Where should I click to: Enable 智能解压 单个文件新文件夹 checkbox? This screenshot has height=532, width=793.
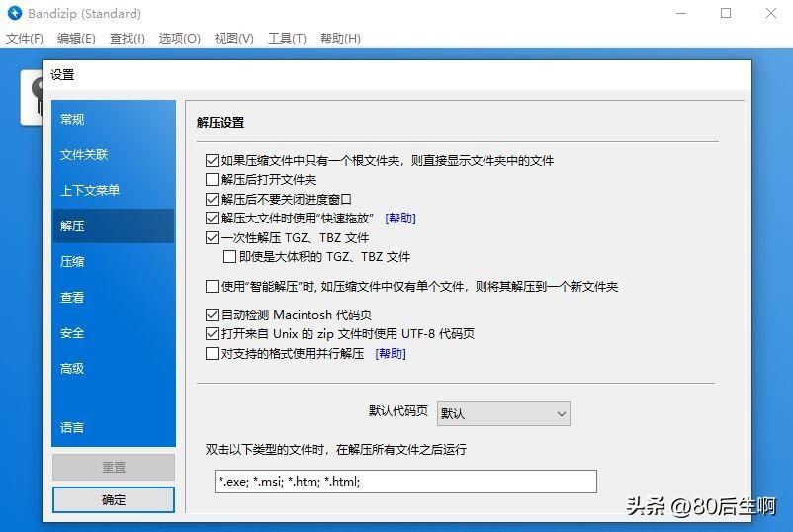pyautogui.click(x=212, y=287)
